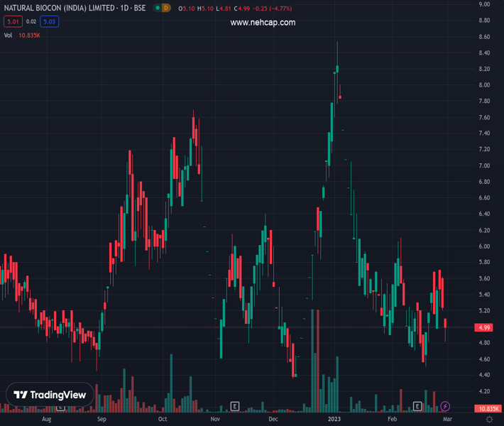Click the TradingView logo badge
This screenshot has height=426, width=504.
point(50,395)
